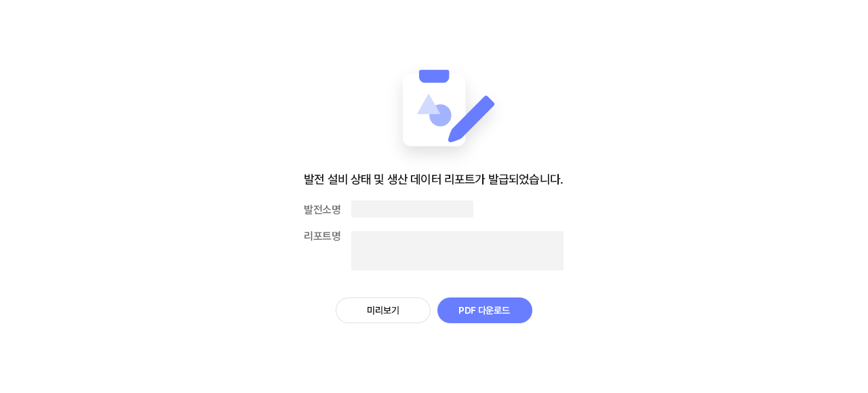Click the blue clip atop the clipboard

tap(434, 76)
